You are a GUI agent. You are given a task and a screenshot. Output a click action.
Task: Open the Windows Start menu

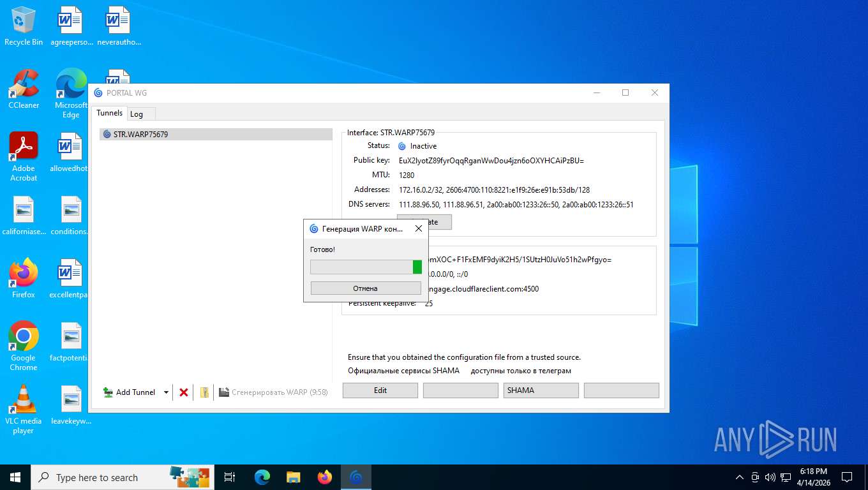click(15, 477)
